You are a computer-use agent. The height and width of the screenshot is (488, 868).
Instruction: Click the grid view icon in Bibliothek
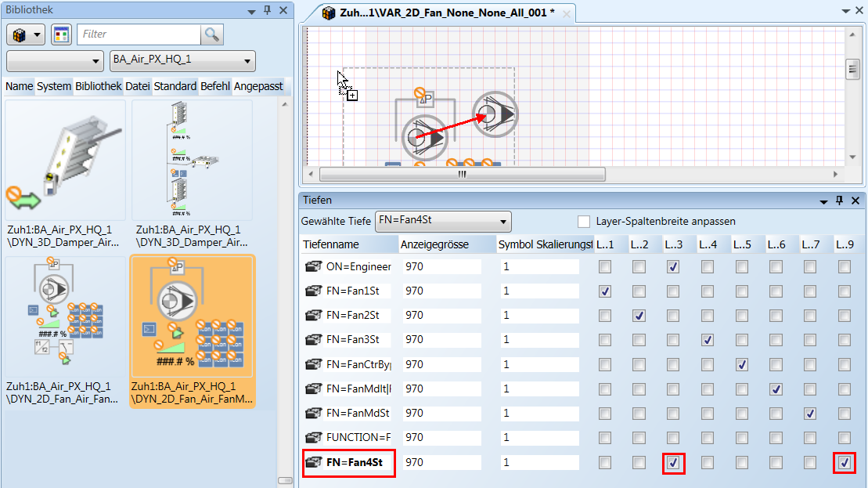[x=61, y=34]
